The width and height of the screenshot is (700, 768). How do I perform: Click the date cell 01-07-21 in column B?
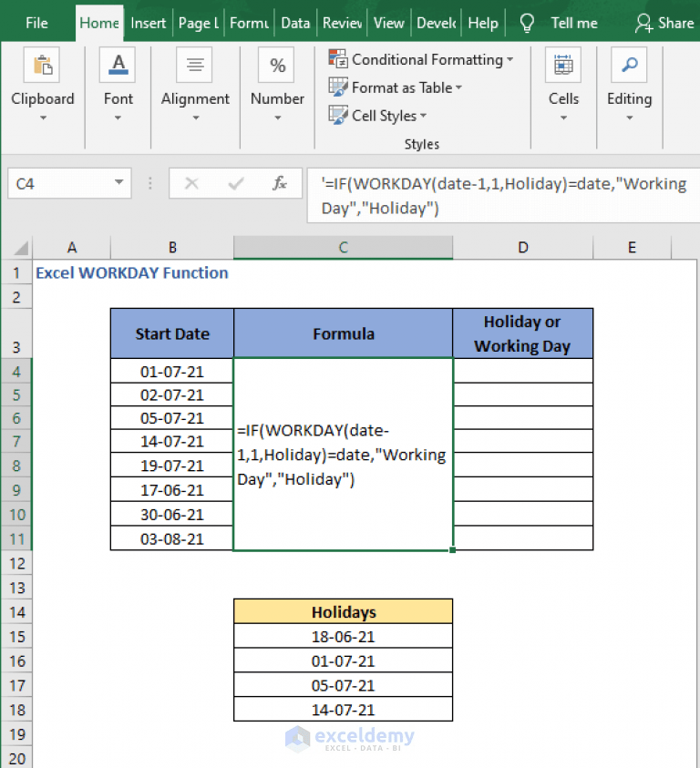pos(172,372)
